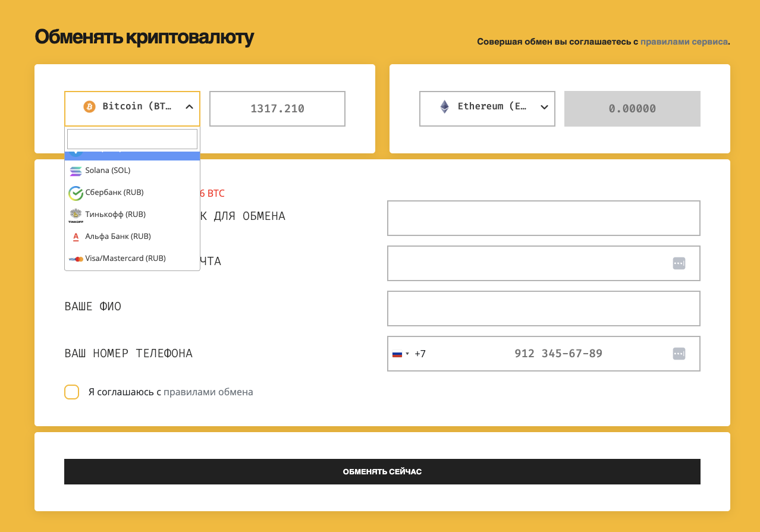Screen dimensions: 760x532
Task: Expand the Ethereum dropdown chevron arrow
Action: 544,107
